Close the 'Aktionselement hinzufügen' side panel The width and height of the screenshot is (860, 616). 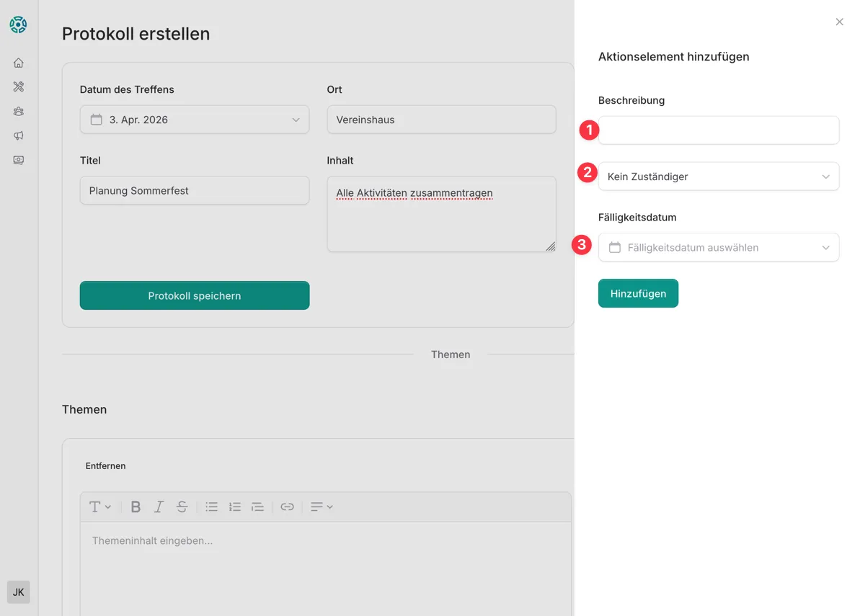pyautogui.click(x=839, y=22)
